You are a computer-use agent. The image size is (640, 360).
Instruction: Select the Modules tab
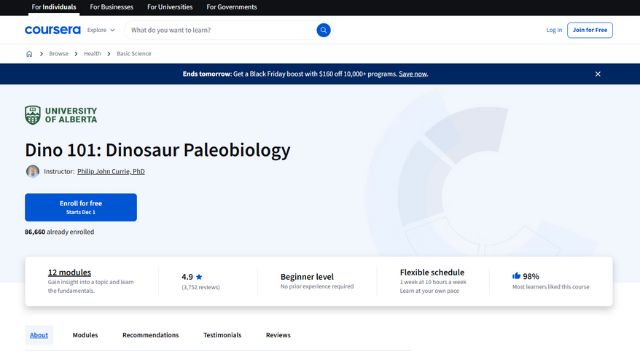point(85,335)
